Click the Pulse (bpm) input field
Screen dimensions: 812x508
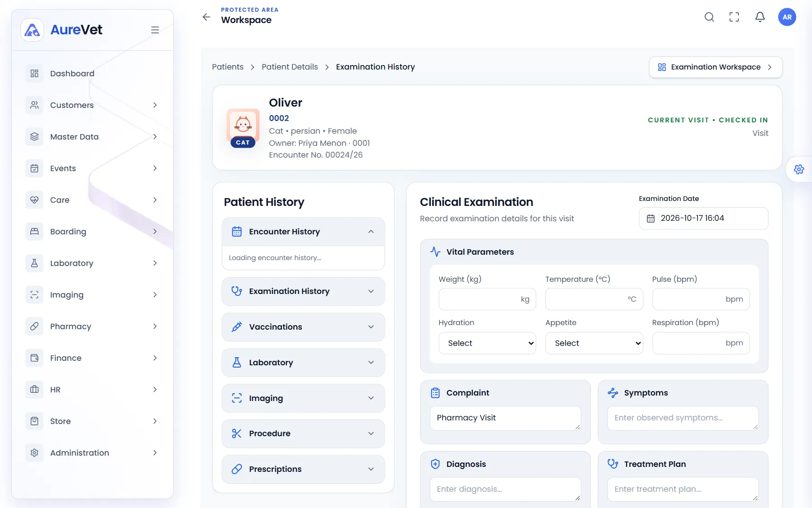pyautogui.click(x=701, y=299)
